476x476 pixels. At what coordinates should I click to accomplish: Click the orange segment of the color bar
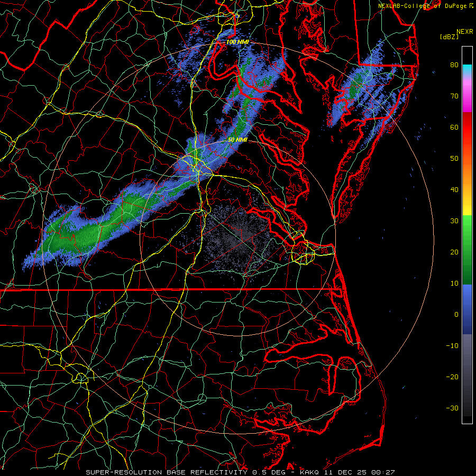467,173
